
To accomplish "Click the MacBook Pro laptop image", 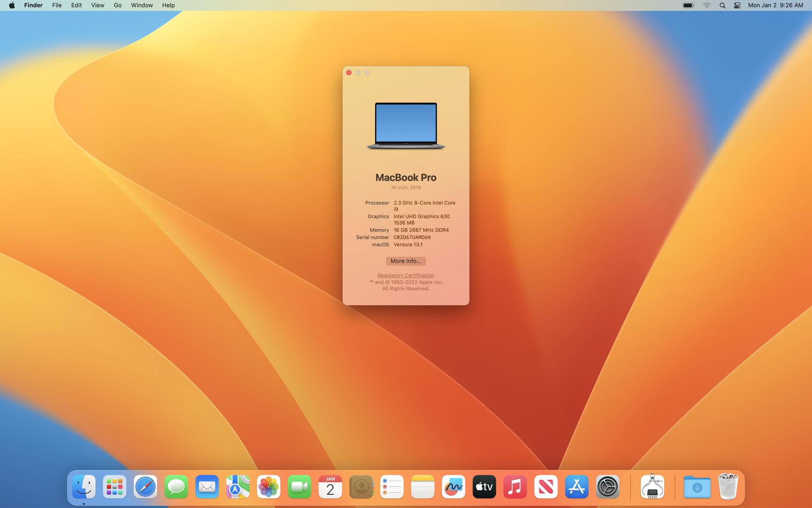I will click(406, 126).
